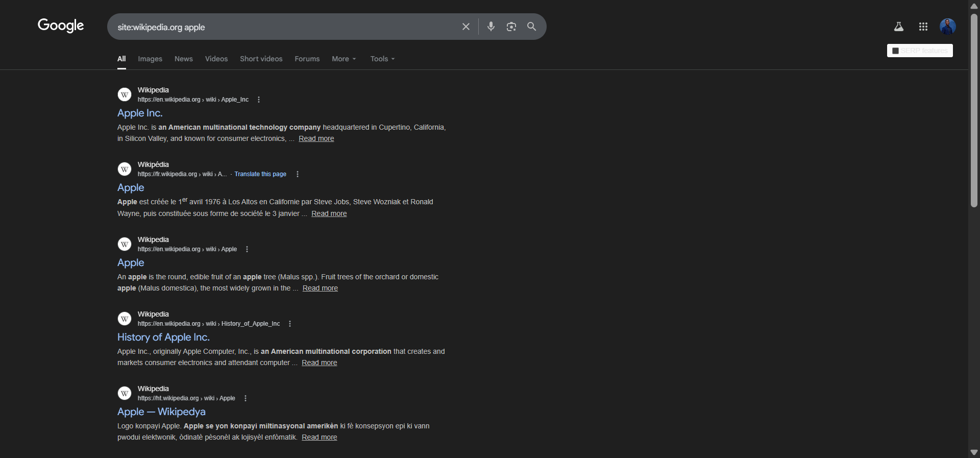Expand the More search filters dropdown
This screenshot has width=980, height=458.
344,59
